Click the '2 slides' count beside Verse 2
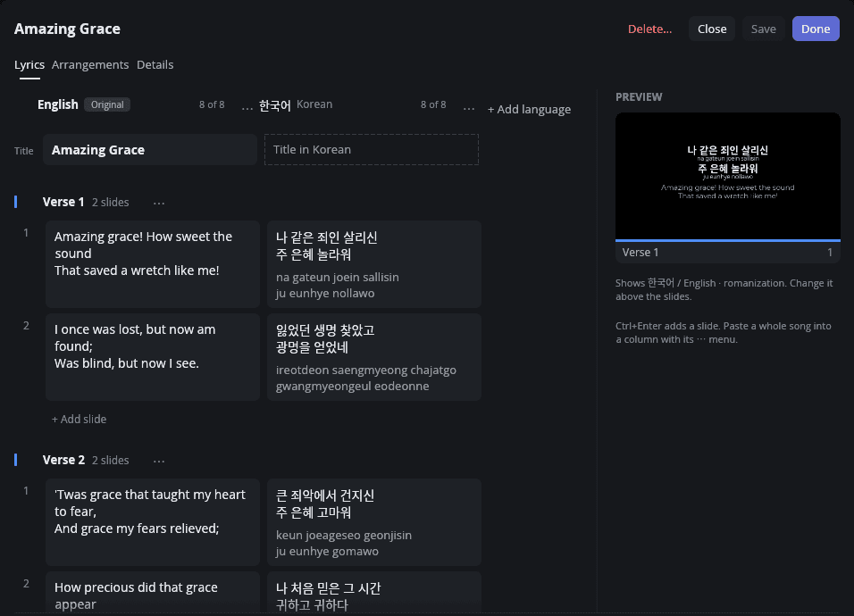854x616 pixels. pos(111,461)
